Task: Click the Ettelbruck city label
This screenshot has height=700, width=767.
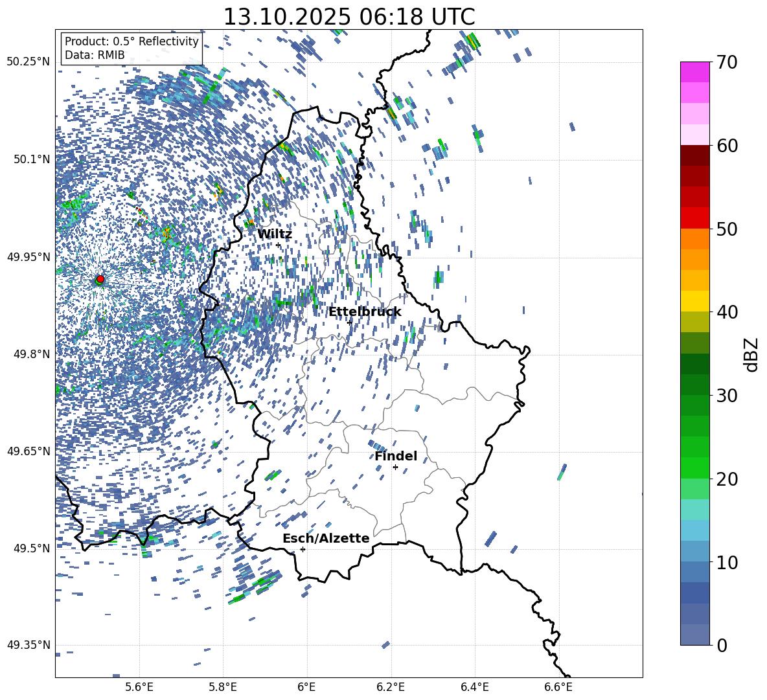Action: [365, 312]
